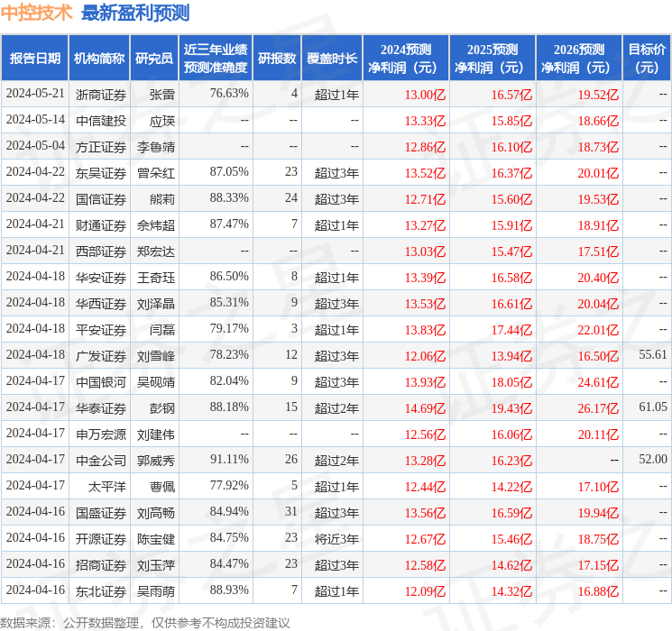Select the 华西证券 institution cell
Viewport: 672px width, 631px height.
[x=101, y=304]
